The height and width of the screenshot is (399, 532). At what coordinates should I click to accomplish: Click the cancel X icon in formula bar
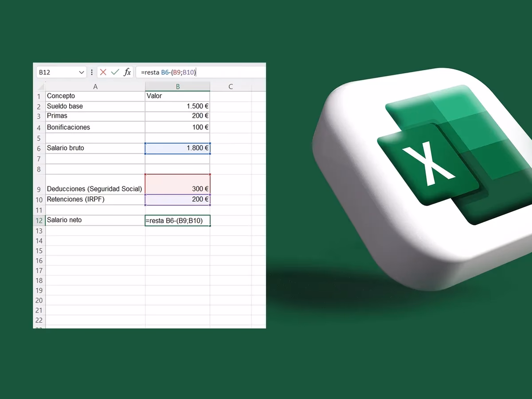coord(103,72)
